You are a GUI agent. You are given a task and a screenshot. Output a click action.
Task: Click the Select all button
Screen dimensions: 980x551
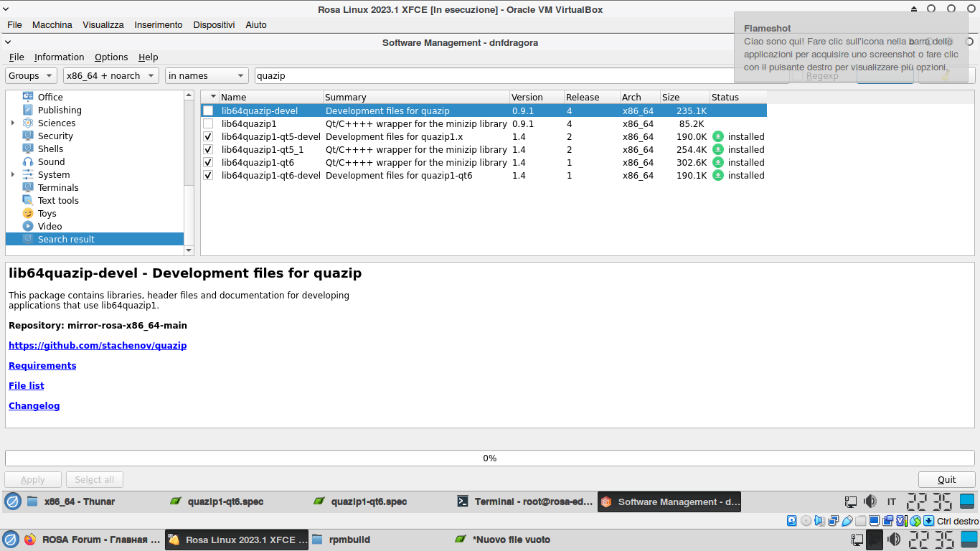[95, 479]
